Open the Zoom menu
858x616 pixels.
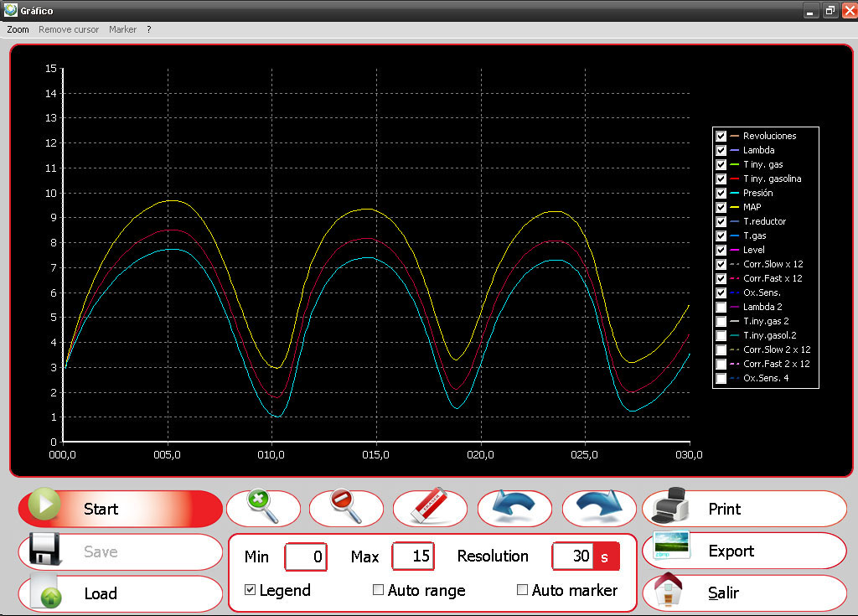[18, 29]
